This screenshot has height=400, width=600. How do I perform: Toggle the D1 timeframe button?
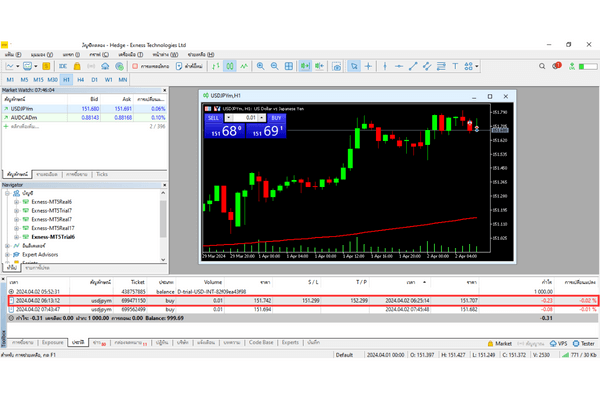click(x=95, y=78)
